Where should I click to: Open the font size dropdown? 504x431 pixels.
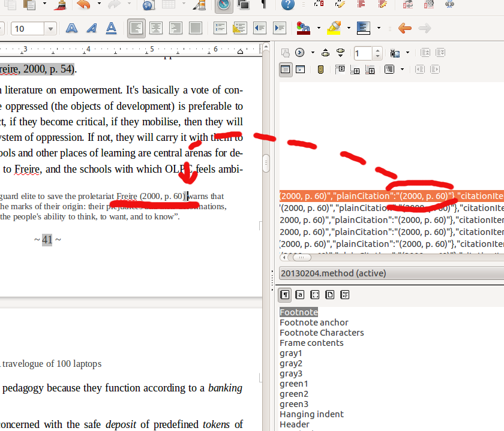50,28
